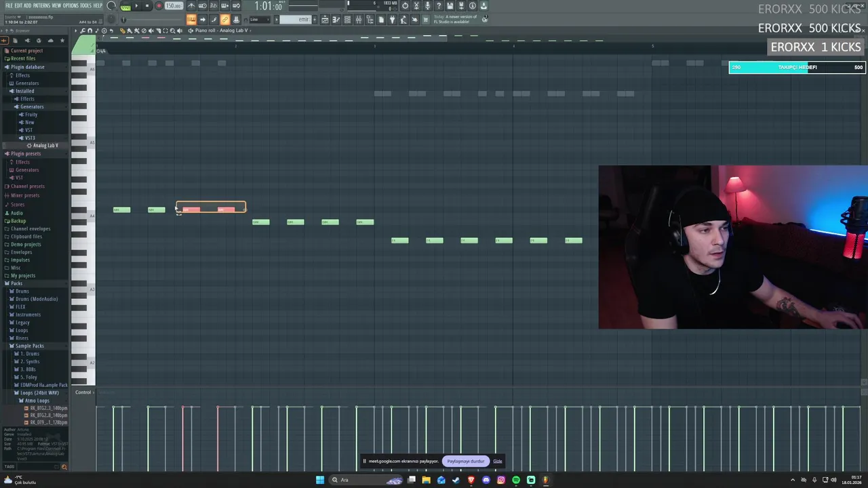868x488 pixels.
Task: Open the channel rack icon
Action: 348,19
